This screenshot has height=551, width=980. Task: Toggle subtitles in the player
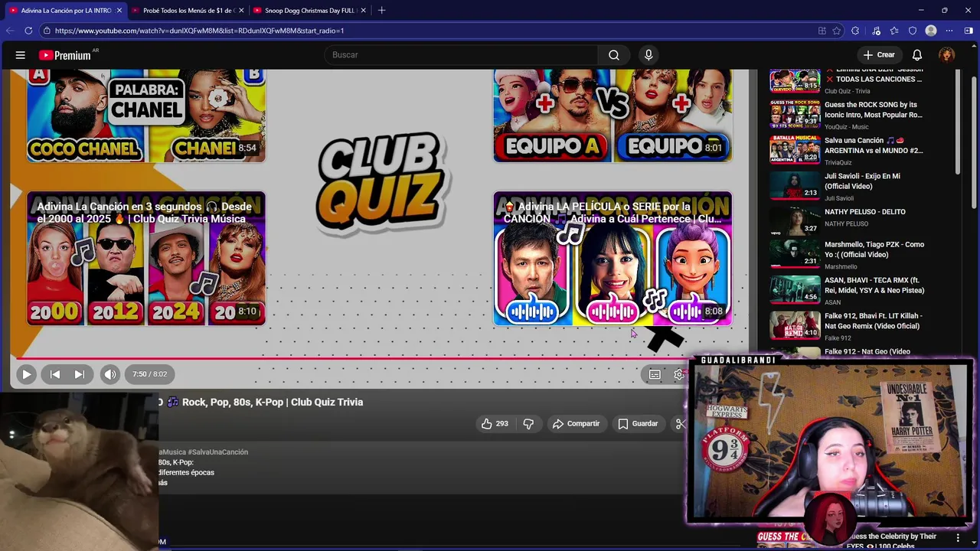point(655,374)
